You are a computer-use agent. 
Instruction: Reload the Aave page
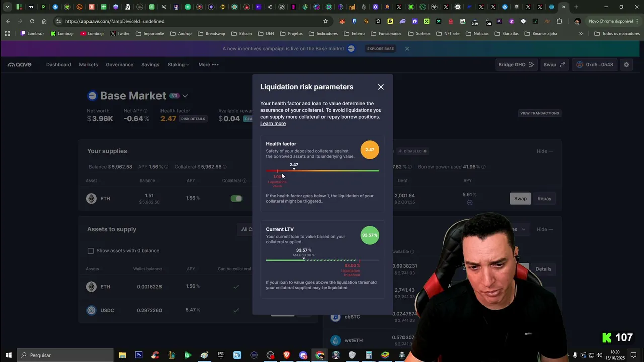tap(32, 21)
